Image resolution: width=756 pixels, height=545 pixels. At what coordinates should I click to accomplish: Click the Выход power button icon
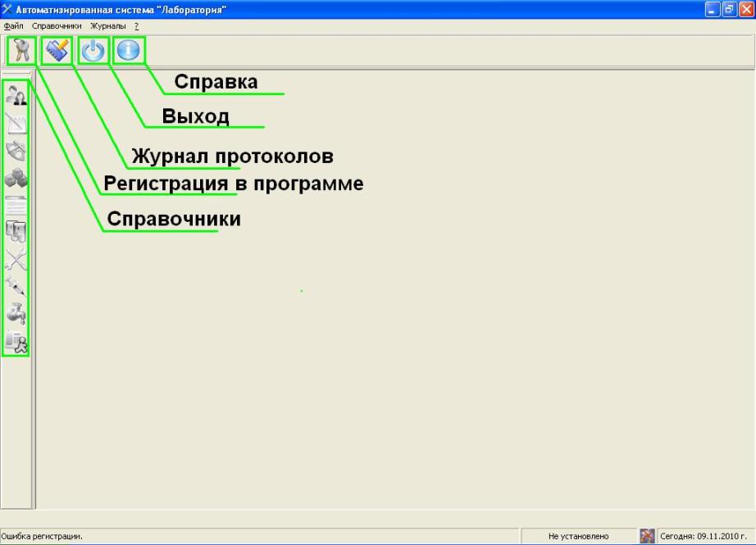92,50
